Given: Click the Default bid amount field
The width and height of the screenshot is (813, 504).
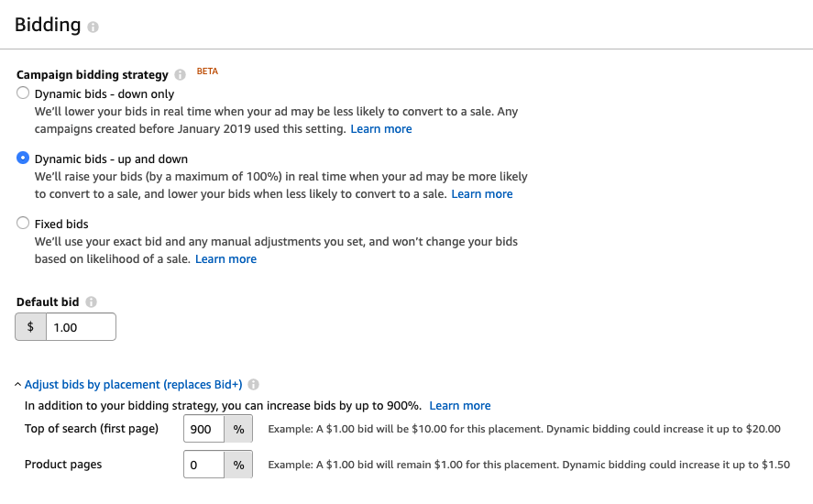Looking at the screenshot, I should coord(81,327).
